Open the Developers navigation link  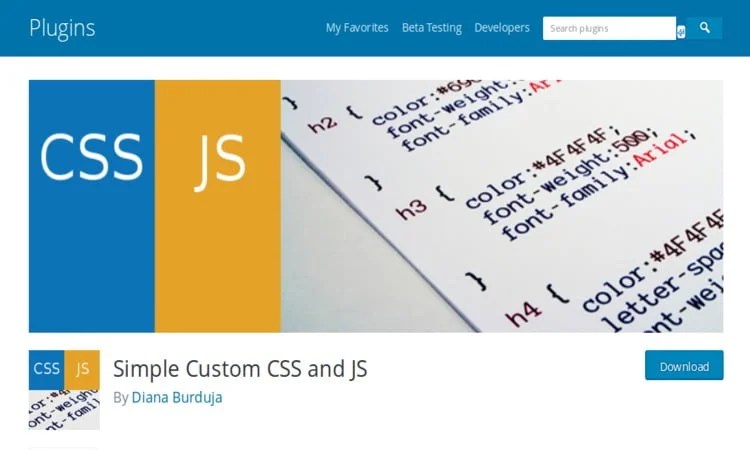click(x=502, y=28)
